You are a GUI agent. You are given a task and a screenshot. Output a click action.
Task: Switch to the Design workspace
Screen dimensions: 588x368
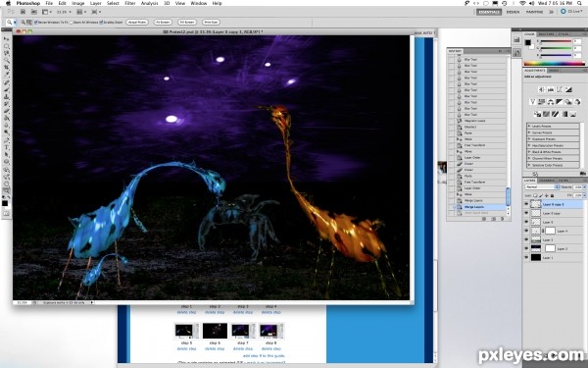tap(513, 12)
